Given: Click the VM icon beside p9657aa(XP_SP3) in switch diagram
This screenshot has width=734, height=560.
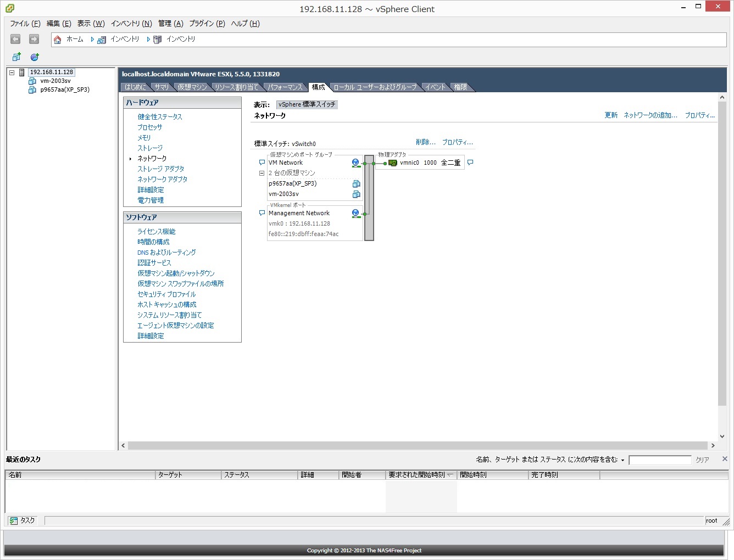Looking at the screenshot, I should 356,184.
